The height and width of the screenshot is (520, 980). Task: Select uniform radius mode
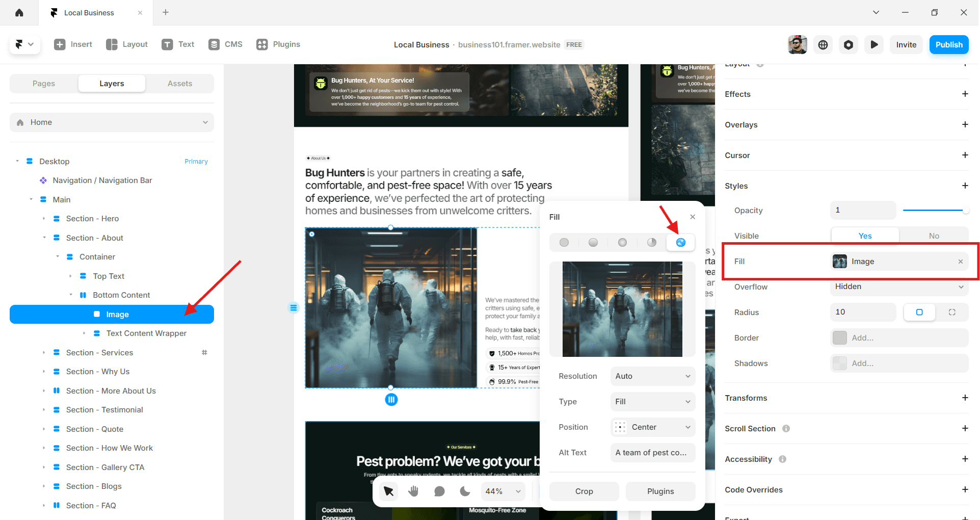(919, 312)
